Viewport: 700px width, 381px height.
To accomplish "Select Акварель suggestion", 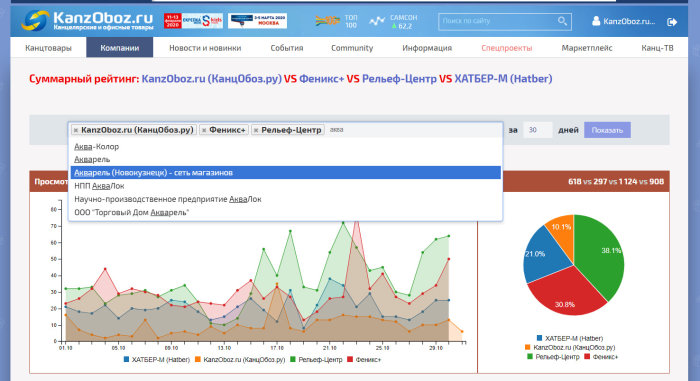I will point(286,159).
